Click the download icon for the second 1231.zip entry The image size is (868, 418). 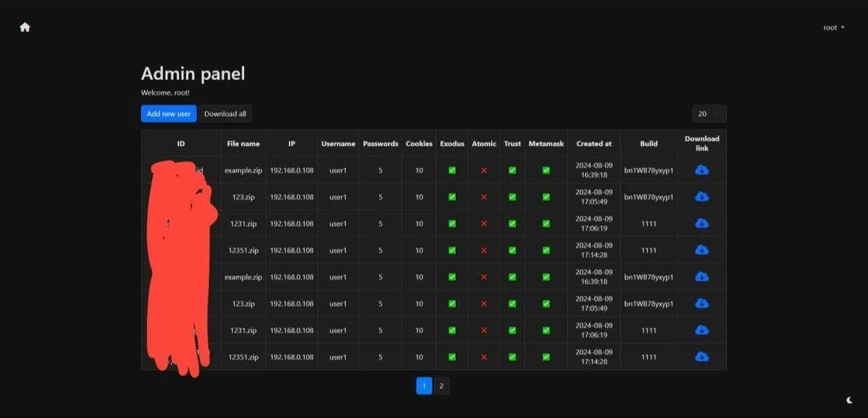702,330
